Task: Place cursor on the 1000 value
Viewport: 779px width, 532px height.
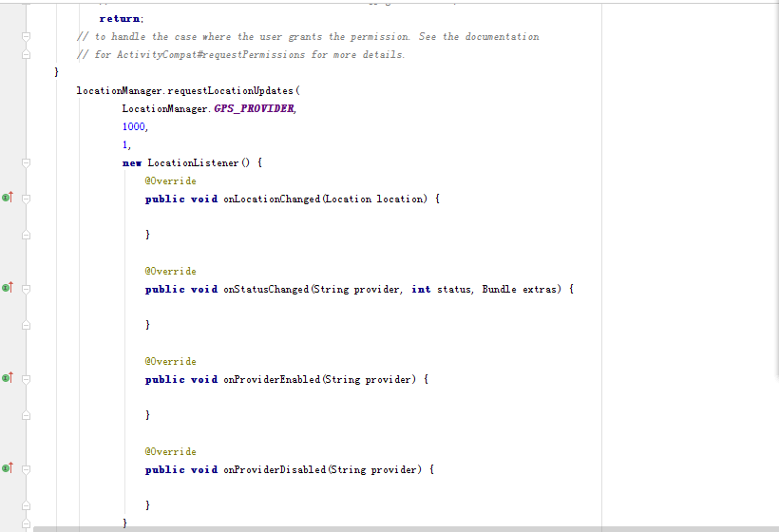Action: 134,126
